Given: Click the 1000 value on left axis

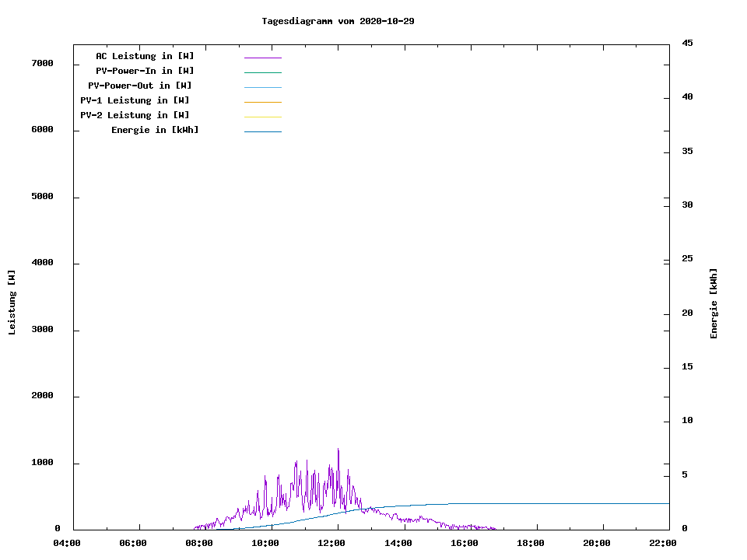Looking at the screenshot, I should click(x=42, y=463).
